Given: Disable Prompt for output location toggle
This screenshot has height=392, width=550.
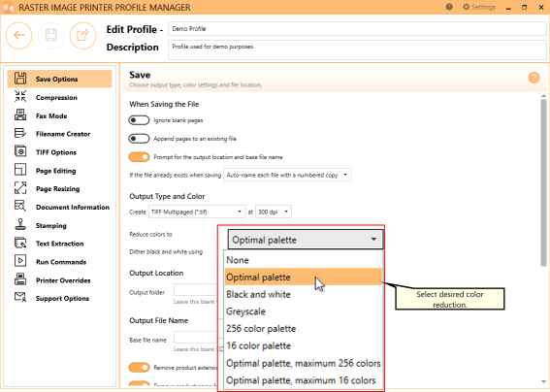Looking at the screenshot, I should coord(139,157).
